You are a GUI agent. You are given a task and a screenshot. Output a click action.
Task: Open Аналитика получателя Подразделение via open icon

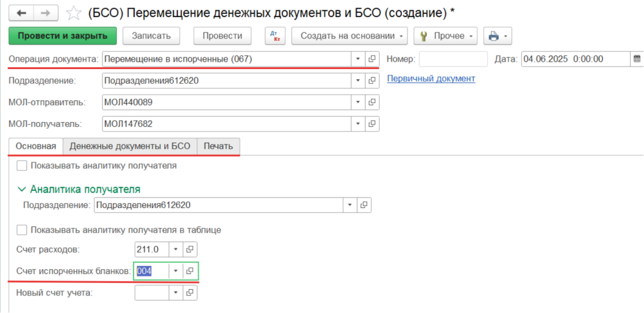coord(364,205)
